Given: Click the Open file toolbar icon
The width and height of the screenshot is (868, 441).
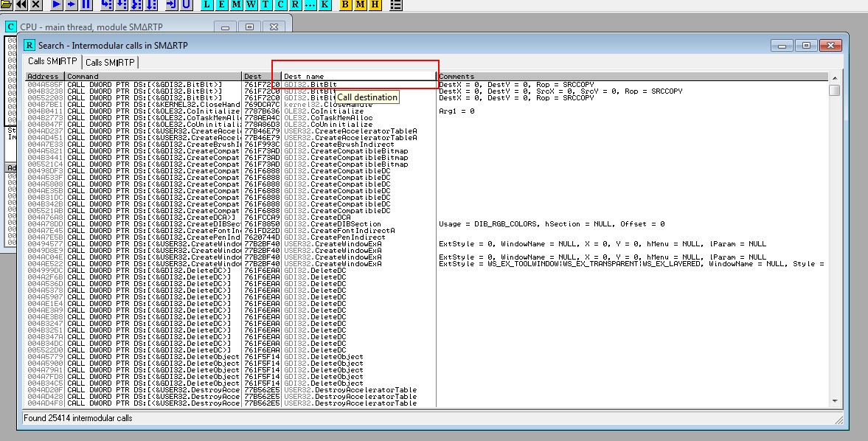Looking at the screenshot, I should click(x=6, y=4).
